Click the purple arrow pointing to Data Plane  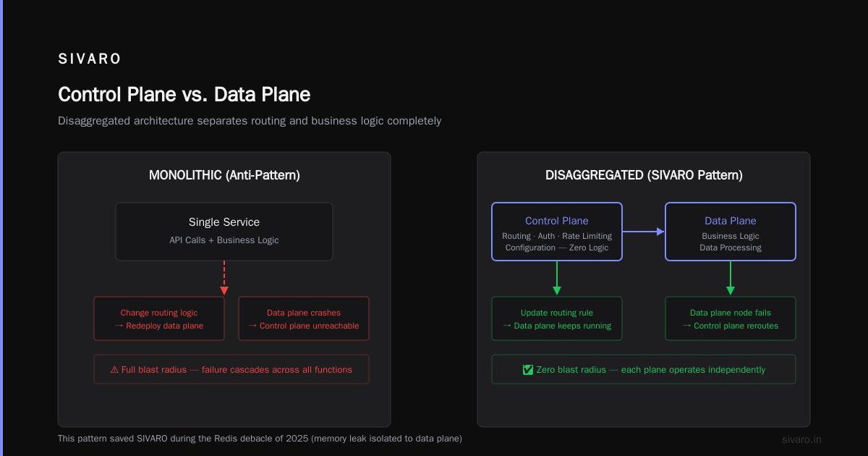click(x=643, y=232)
